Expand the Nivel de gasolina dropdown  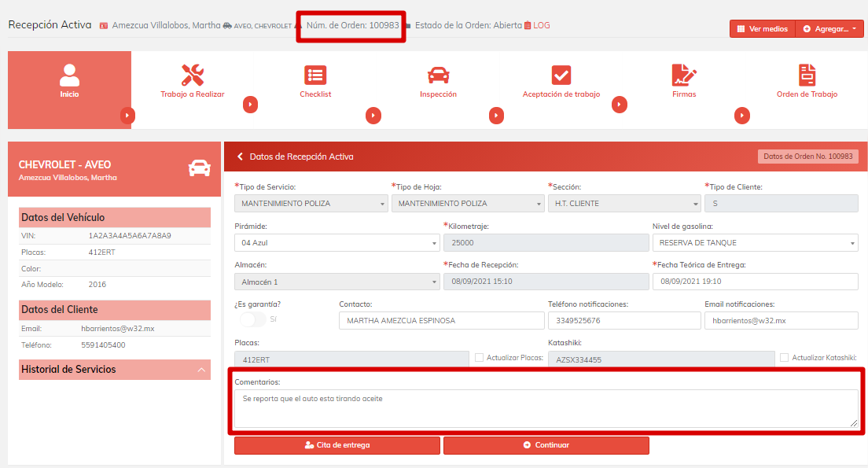[x=755, y=243]
